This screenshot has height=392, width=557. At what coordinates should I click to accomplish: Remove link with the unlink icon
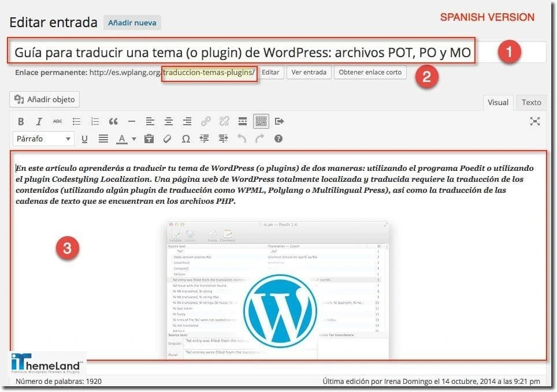tap(224, 121)
